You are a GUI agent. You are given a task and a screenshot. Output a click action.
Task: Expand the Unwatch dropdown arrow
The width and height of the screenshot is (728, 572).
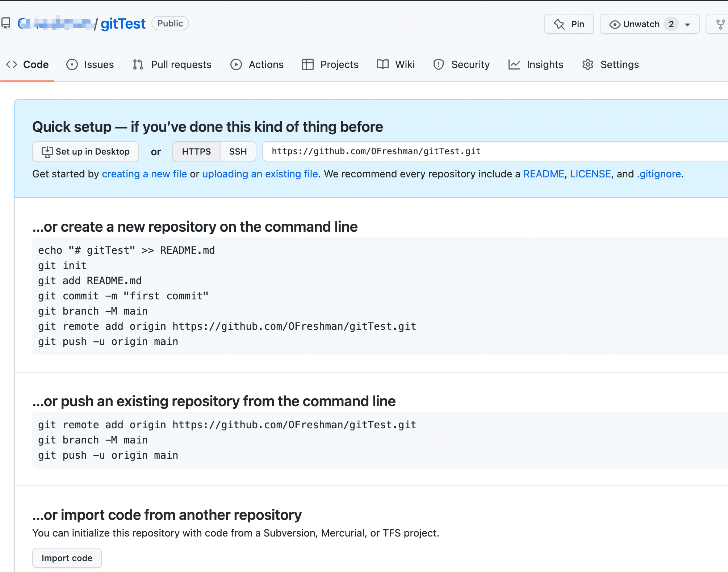pyautogui.click(x=687, y=25)
